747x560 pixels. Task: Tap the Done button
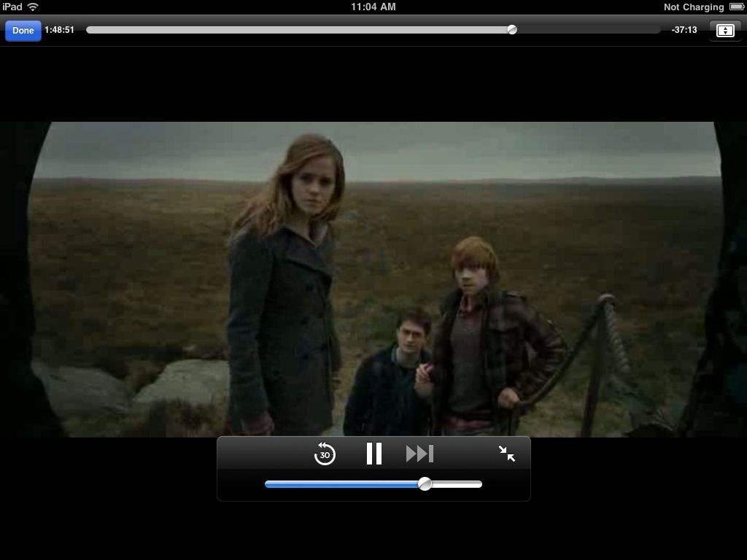23,31
